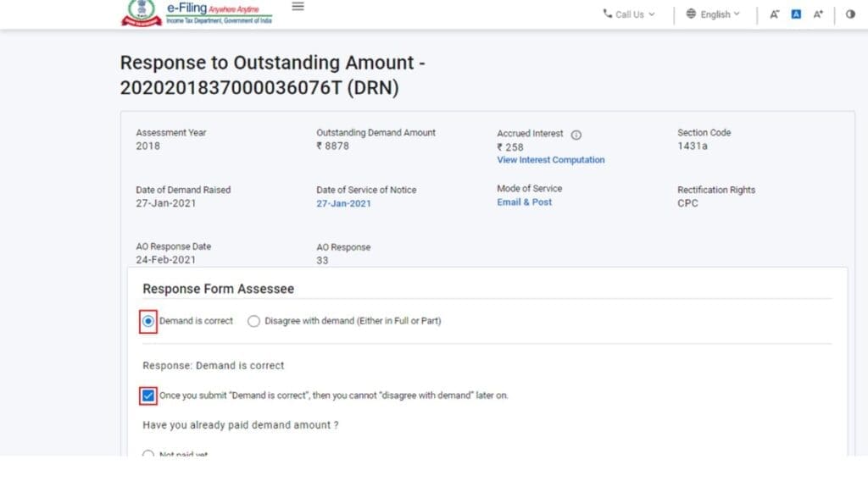Select the default font size A icon
This screenshot has width=868, height=481.
point(796,14)
